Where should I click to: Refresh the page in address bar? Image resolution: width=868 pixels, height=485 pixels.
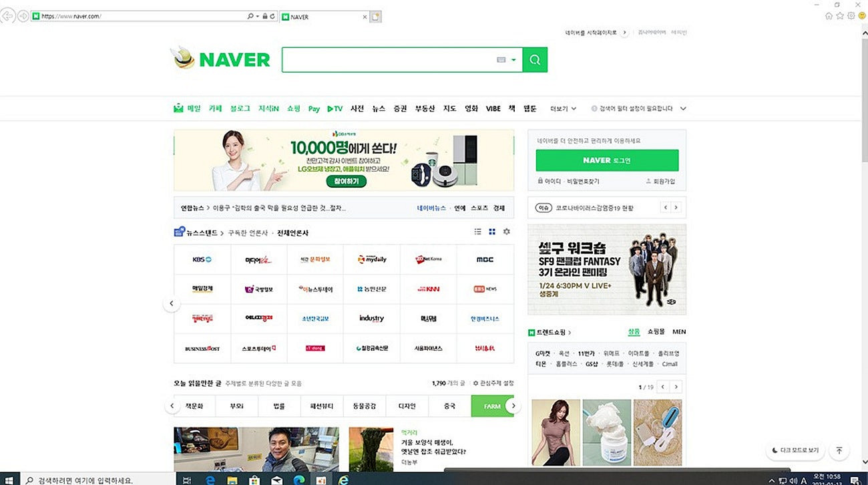[272, 16]
